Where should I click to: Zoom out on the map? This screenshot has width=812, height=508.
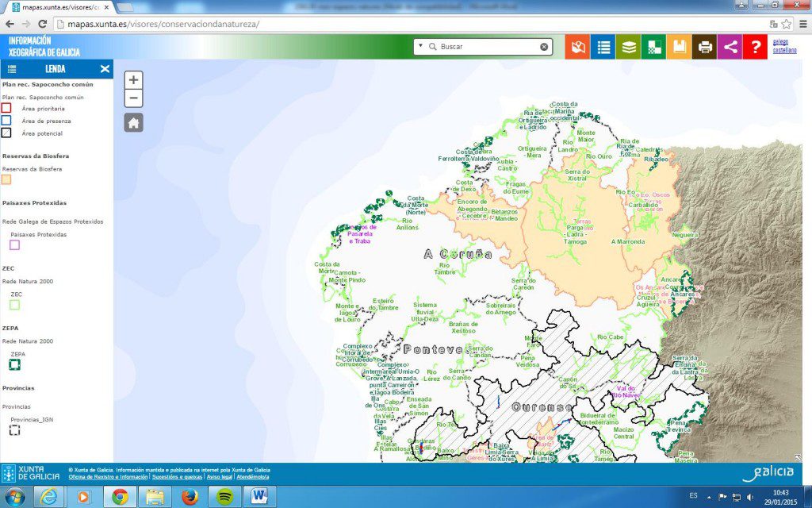point(133,98)
